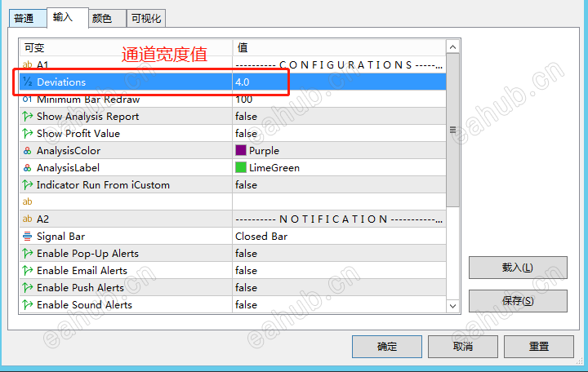Viewport: 588px width, 372px height.
Task: Click the scrollbar down arrow
Action: [x=452, y=306]
